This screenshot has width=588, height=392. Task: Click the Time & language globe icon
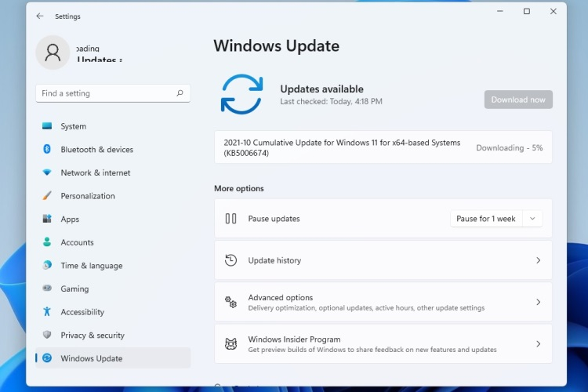(47, 265)
